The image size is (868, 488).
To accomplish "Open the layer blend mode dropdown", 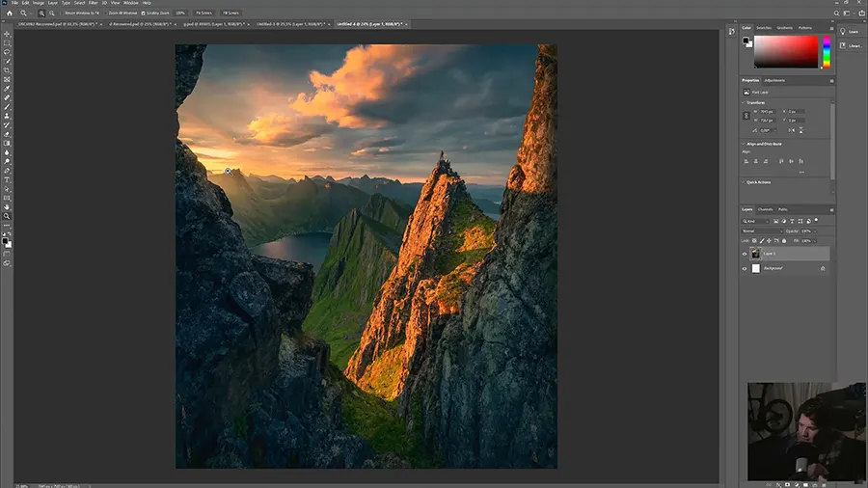I will click(760, 231).
